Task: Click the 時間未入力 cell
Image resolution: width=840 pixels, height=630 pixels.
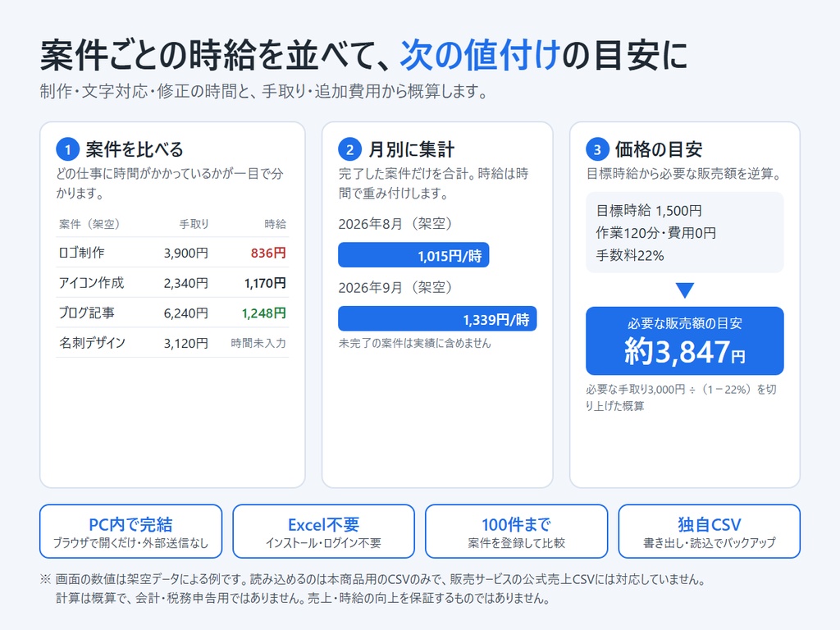Action: (x=258, y=343)
